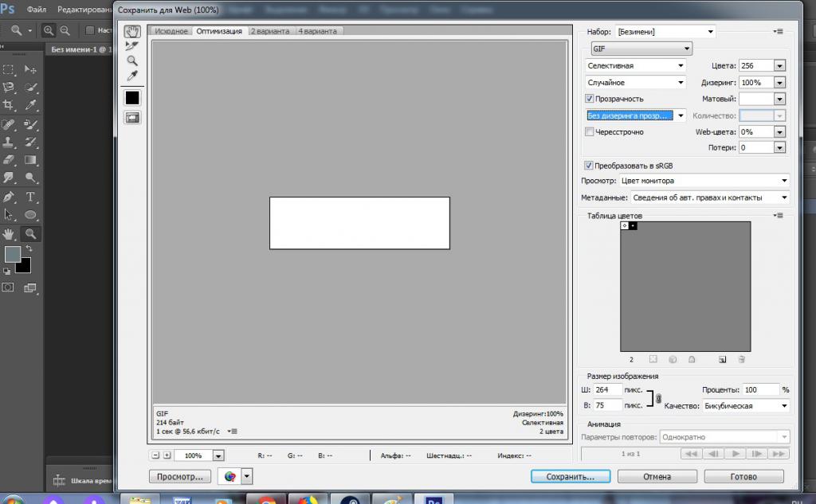Open the Качество Бикубическая dropdown
The height and width of the screenshot is (504, 816).
746,406
